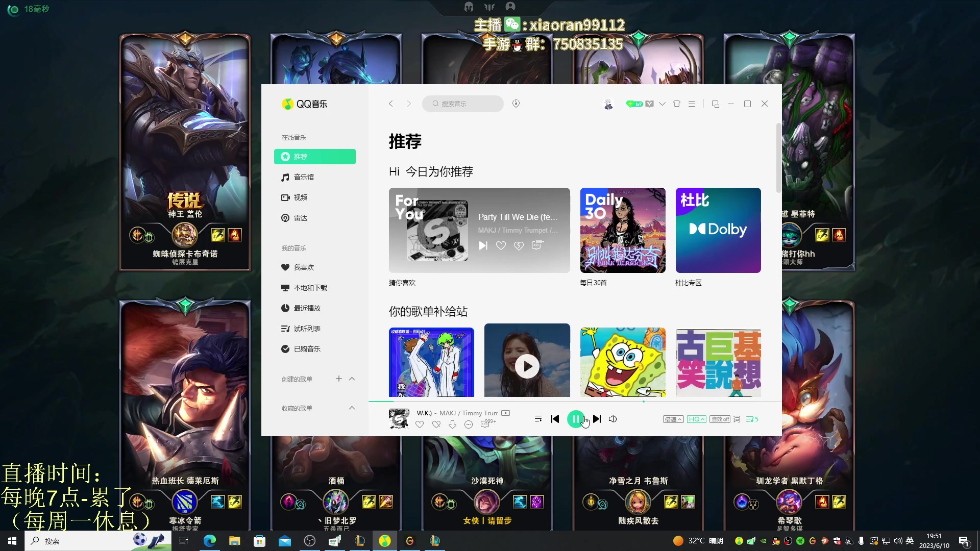Open 试听列表 in the sidebar

click(315, 329)
